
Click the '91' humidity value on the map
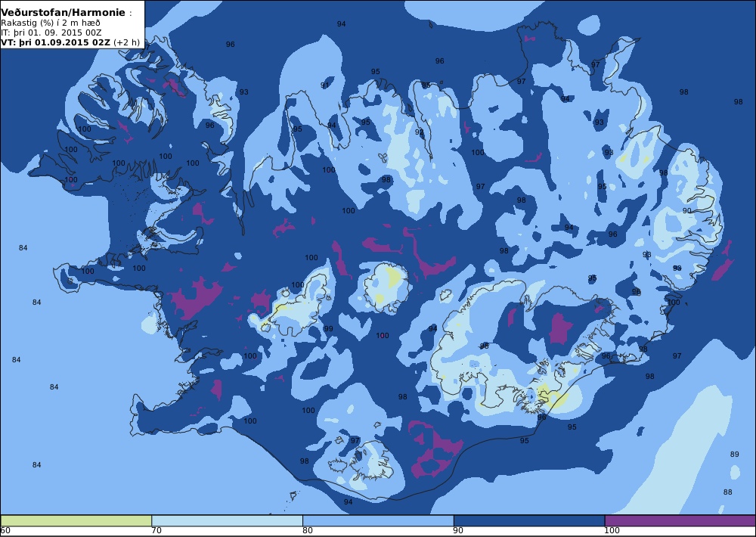325,85
